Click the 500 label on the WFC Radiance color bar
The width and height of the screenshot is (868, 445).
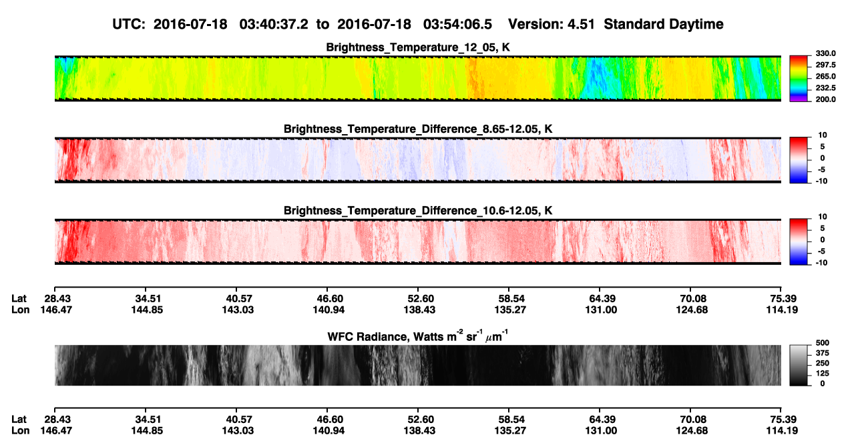click(823, 344)
